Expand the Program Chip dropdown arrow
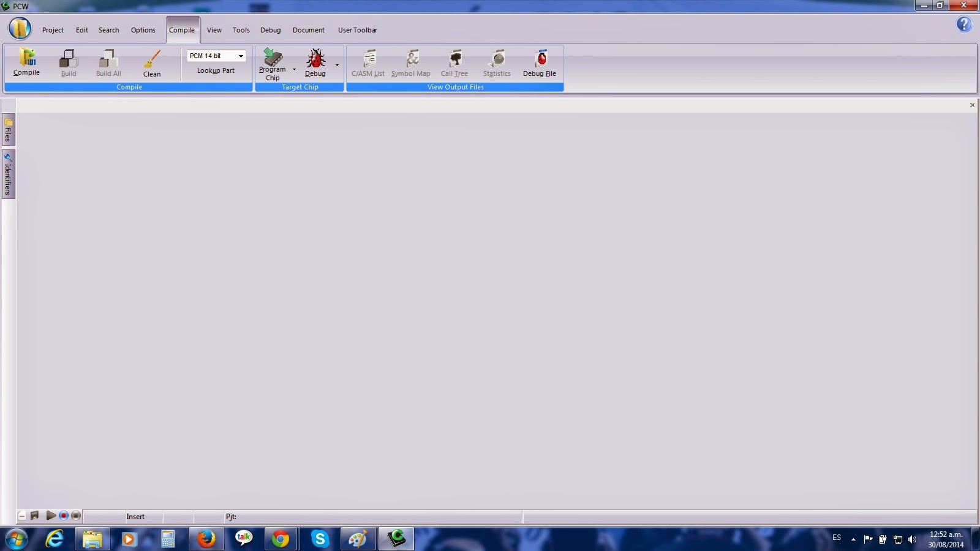The width and height of the screenshot is (980, 551). (x=293, y=68)
